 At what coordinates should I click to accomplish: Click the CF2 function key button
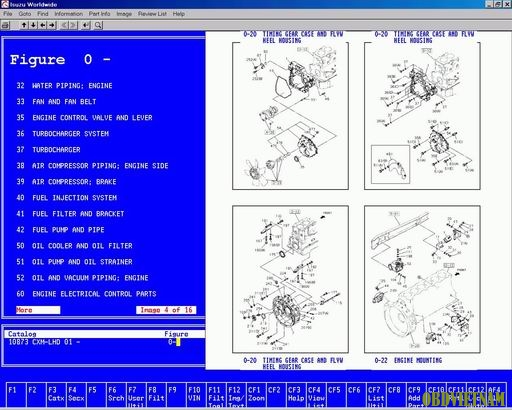(x=276, y=395)
